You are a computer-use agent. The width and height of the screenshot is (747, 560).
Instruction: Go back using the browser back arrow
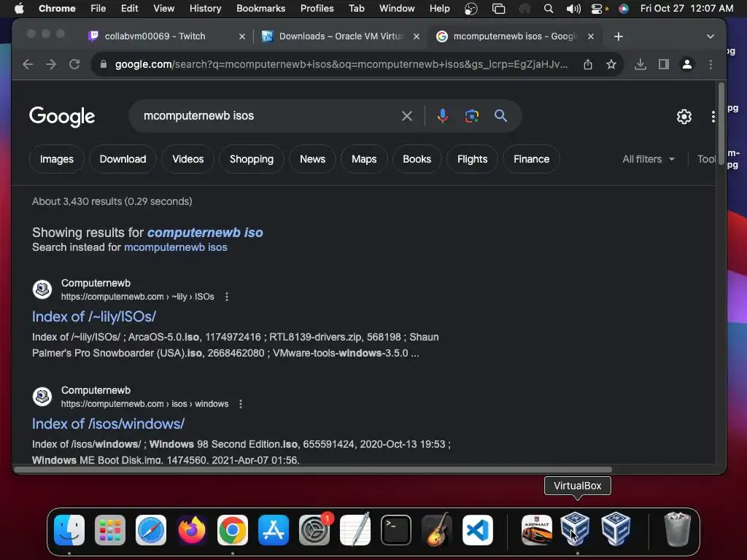pos(28,64)
